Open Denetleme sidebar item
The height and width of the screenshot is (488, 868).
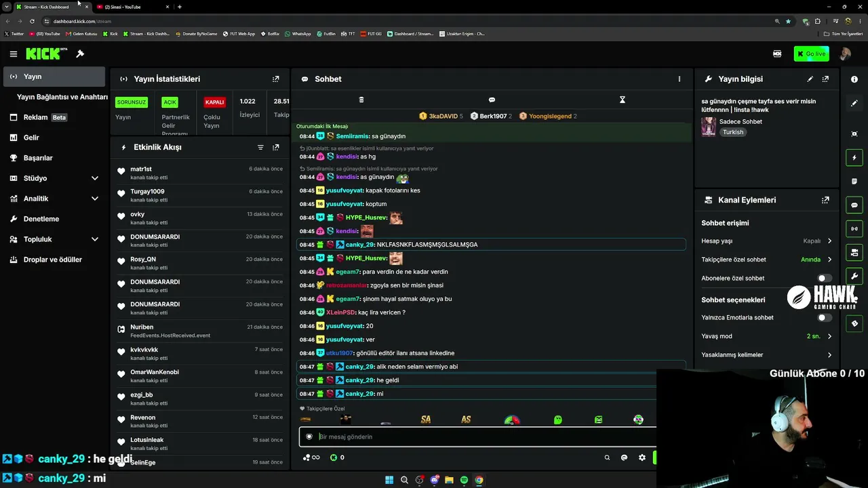coord(54,219)
